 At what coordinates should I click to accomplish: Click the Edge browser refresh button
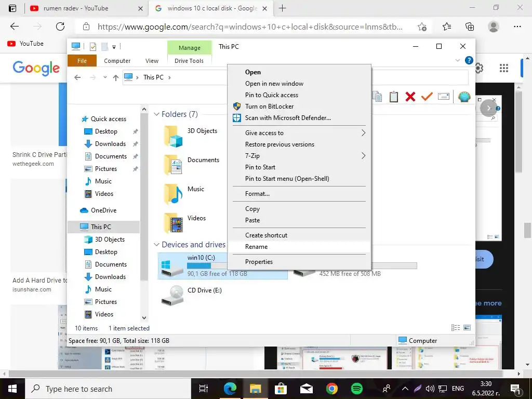point(60,26)
